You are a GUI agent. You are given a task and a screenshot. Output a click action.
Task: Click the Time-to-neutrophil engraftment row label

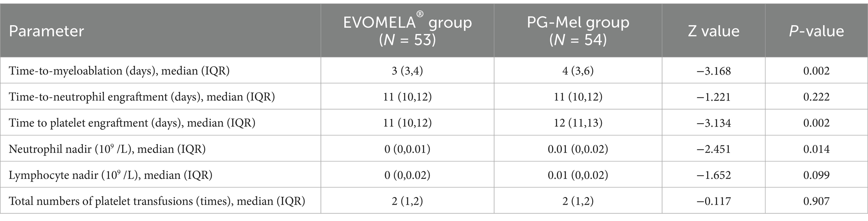pyautogui.click(x=142, y=97)
